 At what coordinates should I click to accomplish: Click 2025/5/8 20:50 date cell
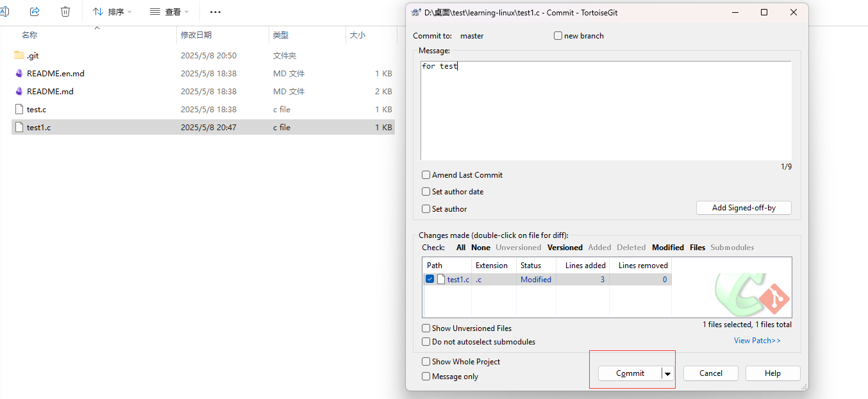(208, 56)
